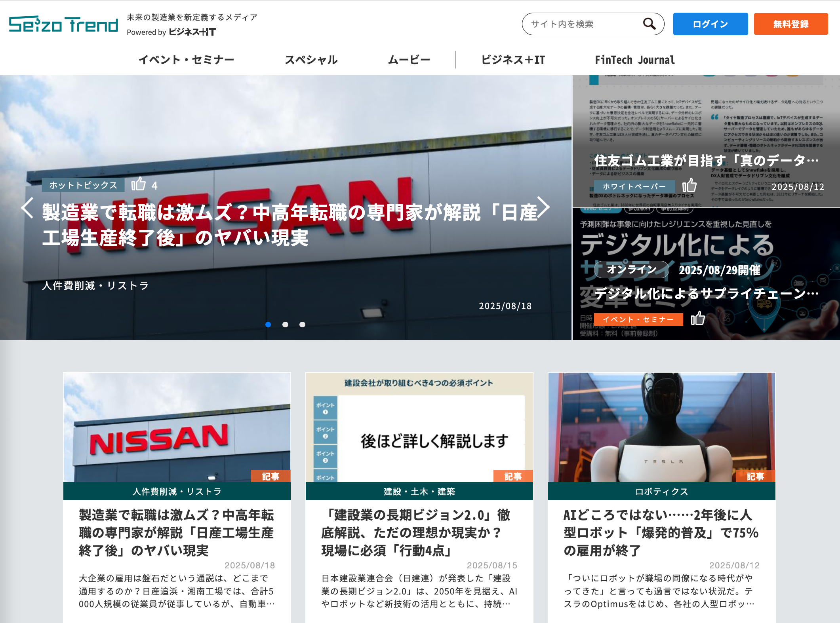Click date 2025/08/12 on white paper card
The height and width of the screenshot is (623, 840).
pos(798,186)
